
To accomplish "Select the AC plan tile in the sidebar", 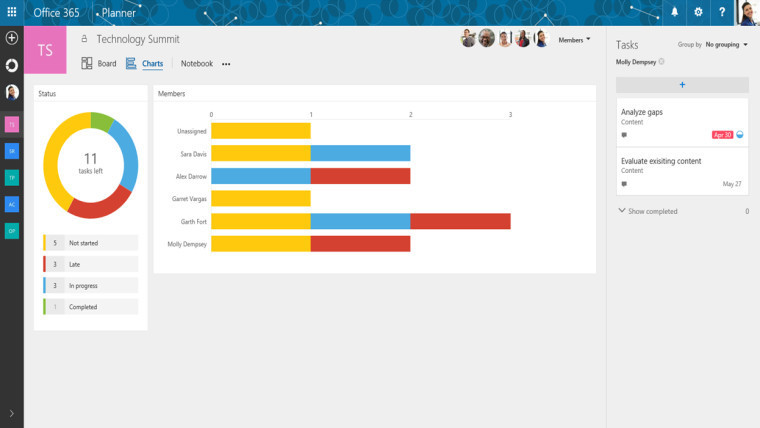I will click(x=12, y=205).
